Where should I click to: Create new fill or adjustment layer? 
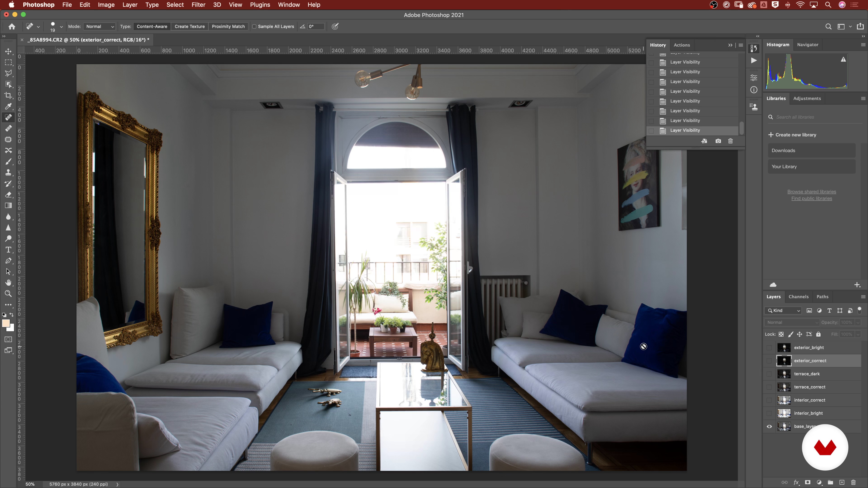(x=819, y=482)
